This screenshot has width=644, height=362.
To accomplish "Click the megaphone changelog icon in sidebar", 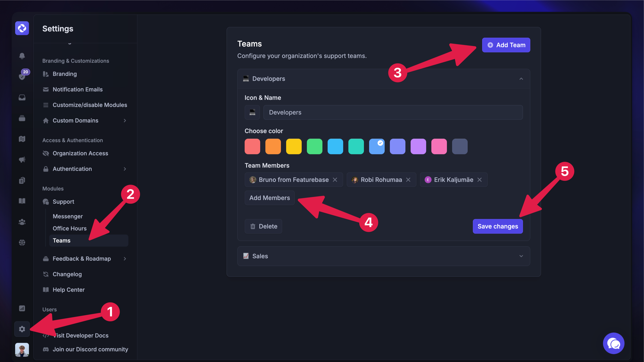I will pyautogui.click(x=22, y=160).
